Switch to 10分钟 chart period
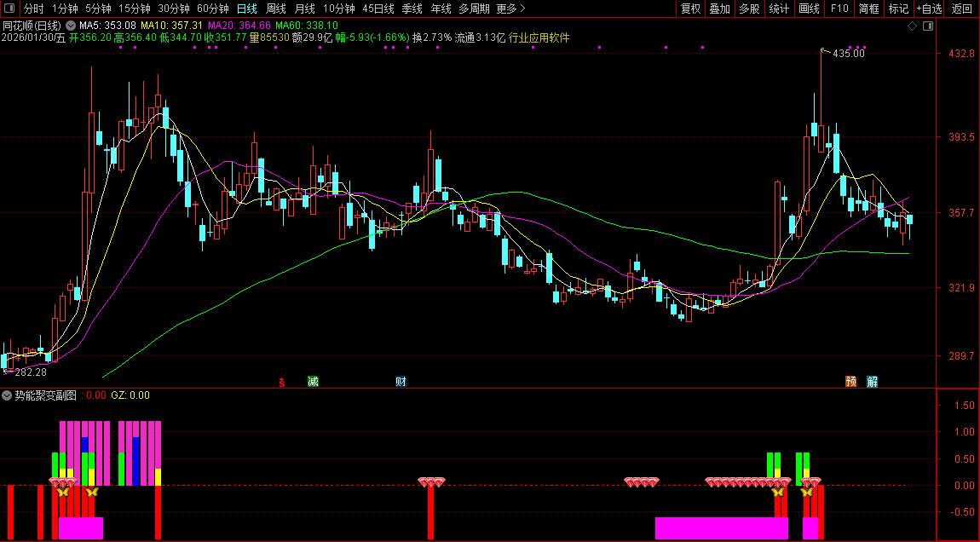Screen dimensions: 980x542 pos(339,9)
